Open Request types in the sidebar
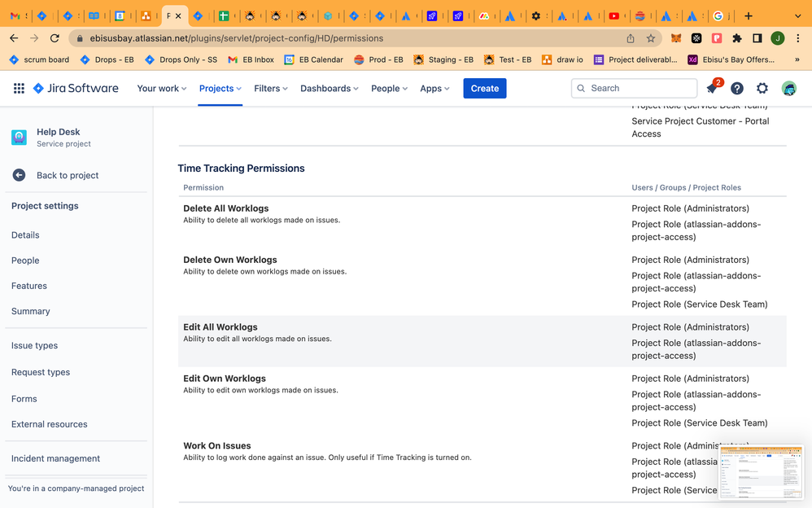Screen dimensions: 812x508 41,372
